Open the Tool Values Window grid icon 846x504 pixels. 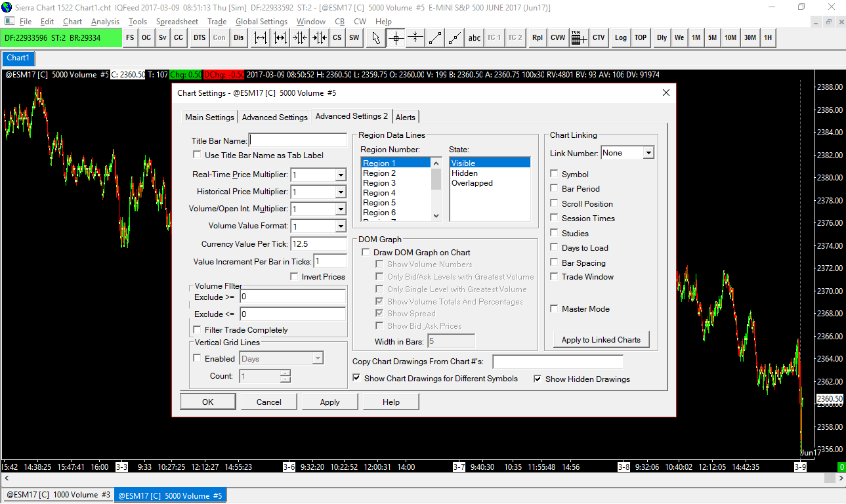[578, 38]
